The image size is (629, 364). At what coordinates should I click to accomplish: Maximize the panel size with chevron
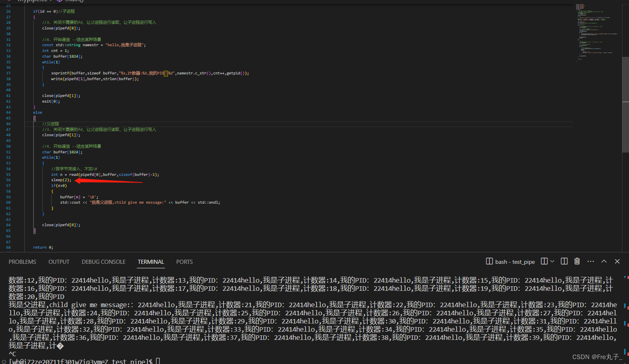coord(604,261)
